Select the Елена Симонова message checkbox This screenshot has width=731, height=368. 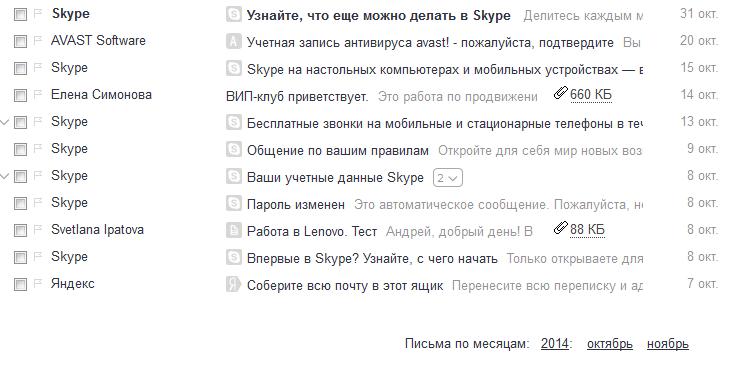[20, 96]
